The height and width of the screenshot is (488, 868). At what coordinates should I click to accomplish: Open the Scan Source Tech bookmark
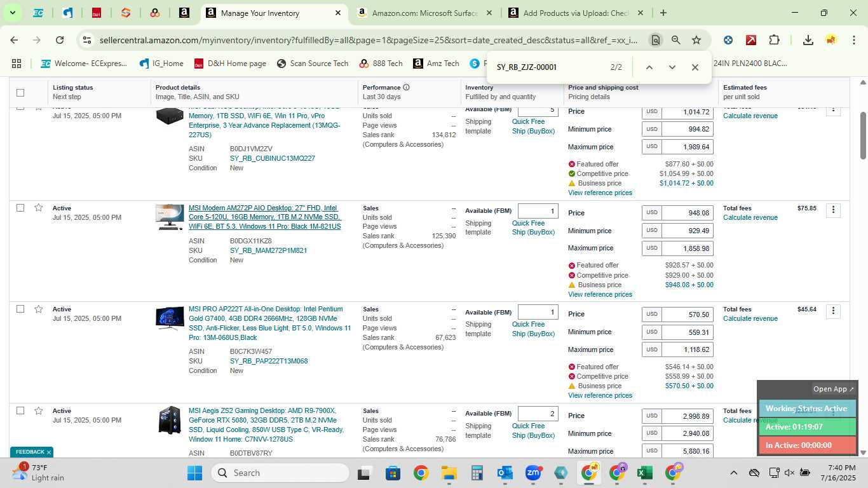coord(313,64)
